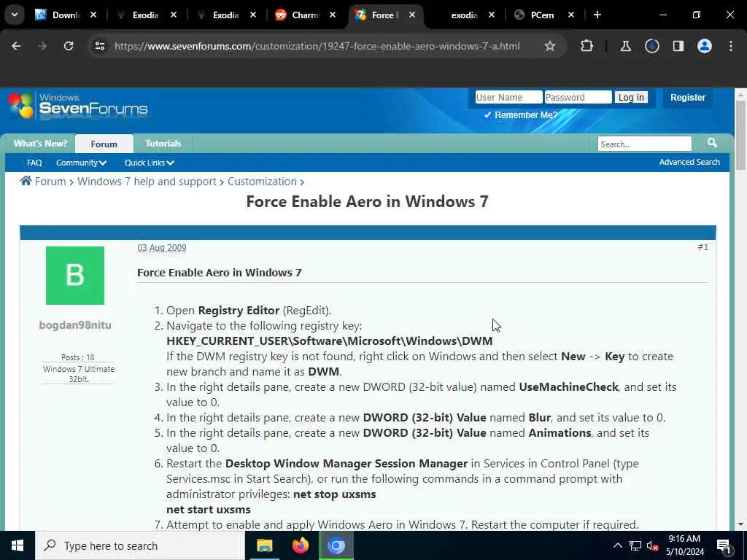Screen dimensions: 747x560
Task: Click the page scrollbar thumb
Action: (x=740, y=135)
